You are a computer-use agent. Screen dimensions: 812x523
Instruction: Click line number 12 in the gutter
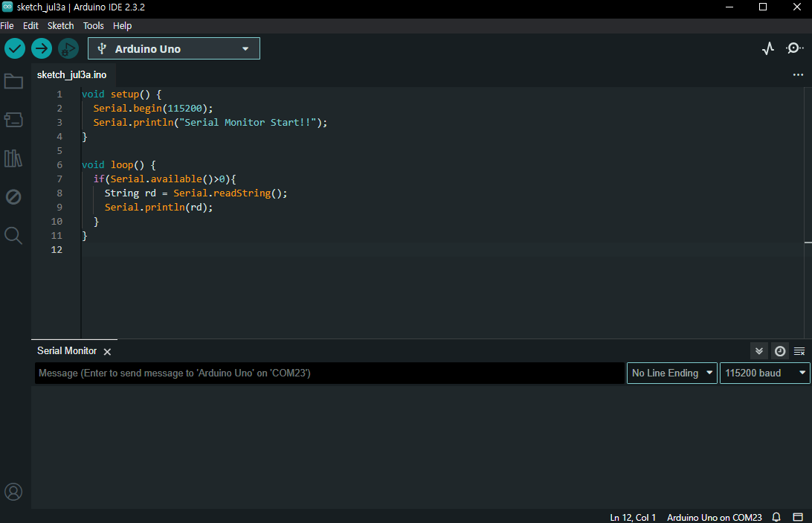pyautogui.click(x=57, y=250)
